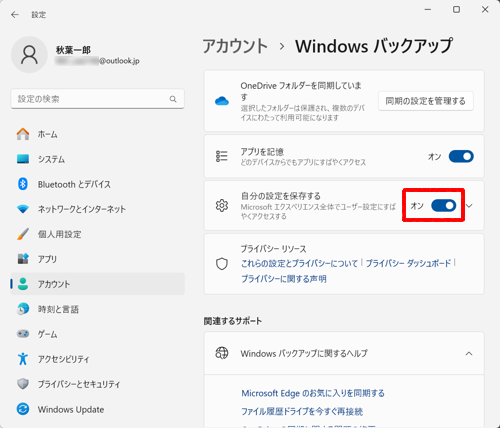Open the ゲーム settings page
Screen dimensions: 500x428
[x=97, y=334]
